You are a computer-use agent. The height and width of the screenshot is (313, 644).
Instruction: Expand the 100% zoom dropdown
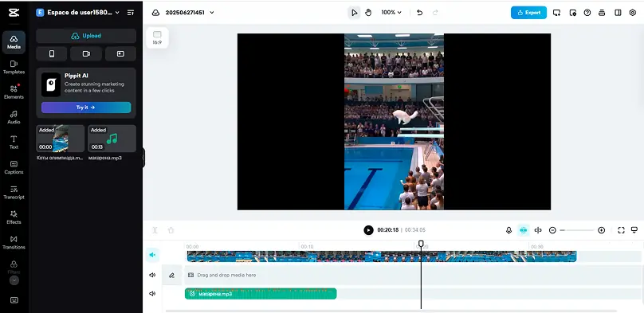pyautogui.click(x=391, y=13)
